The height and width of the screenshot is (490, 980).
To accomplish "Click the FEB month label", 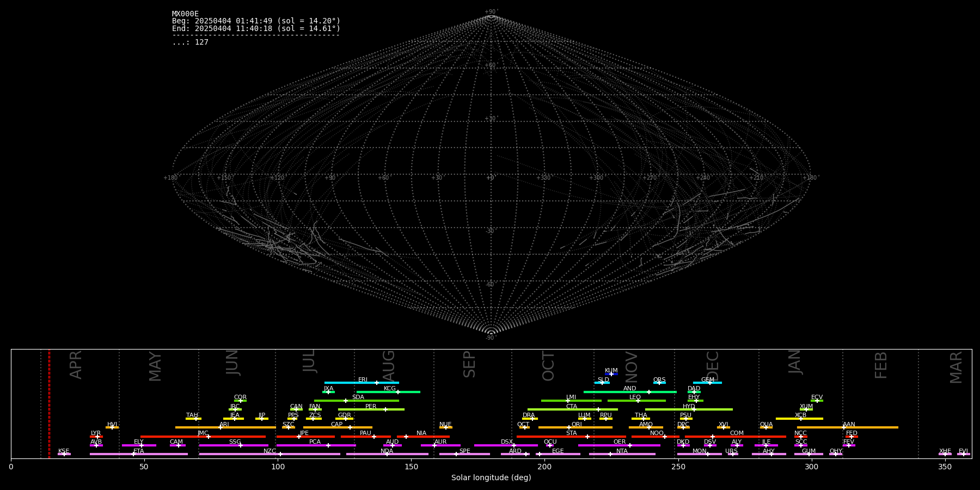I will click(881, 365).
